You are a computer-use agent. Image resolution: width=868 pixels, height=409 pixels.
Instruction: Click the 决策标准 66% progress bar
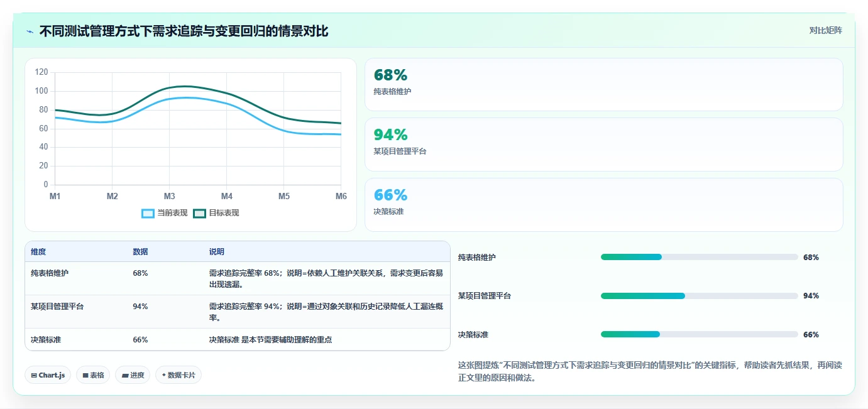tap(699, 334)
